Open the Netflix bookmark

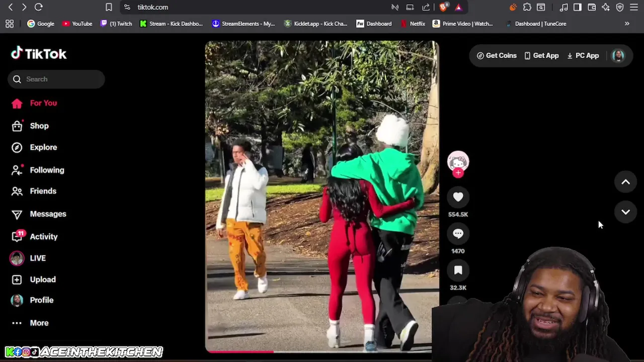click(413, 24)
